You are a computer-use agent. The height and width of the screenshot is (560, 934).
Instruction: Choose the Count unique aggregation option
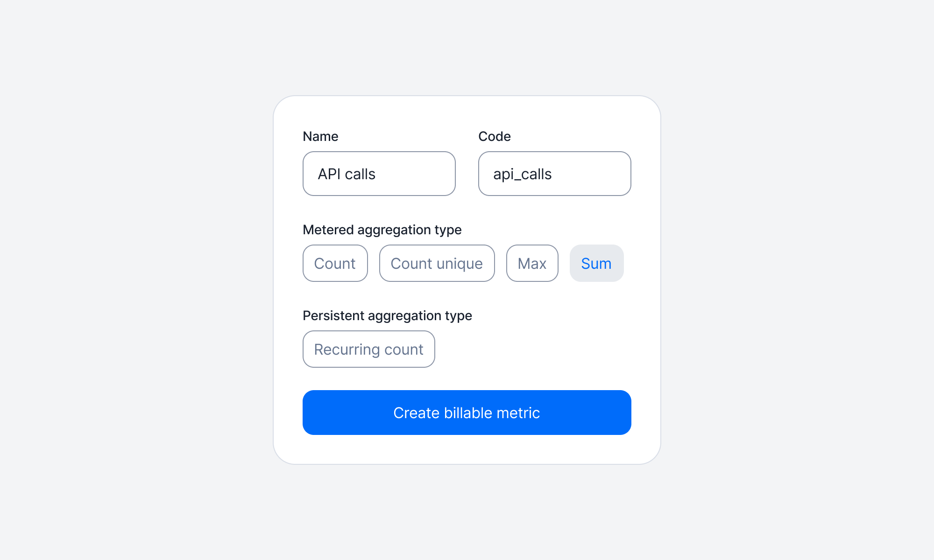point(437,263)
